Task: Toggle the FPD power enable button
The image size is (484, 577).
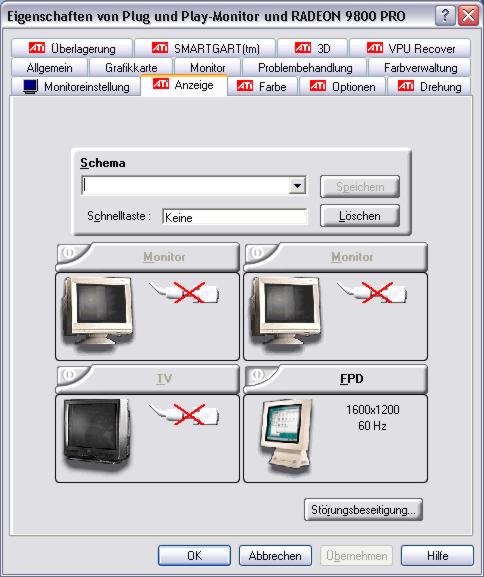Action: 257,375
